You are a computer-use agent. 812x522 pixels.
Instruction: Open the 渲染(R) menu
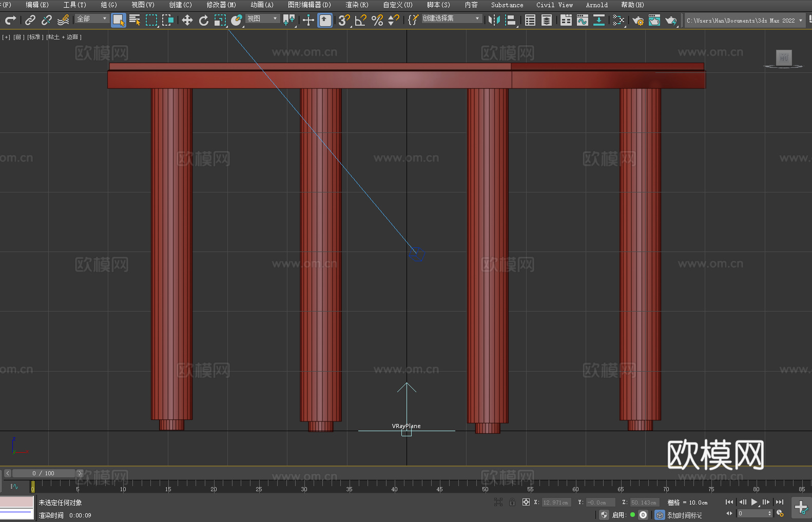click(x=357, y=5)
